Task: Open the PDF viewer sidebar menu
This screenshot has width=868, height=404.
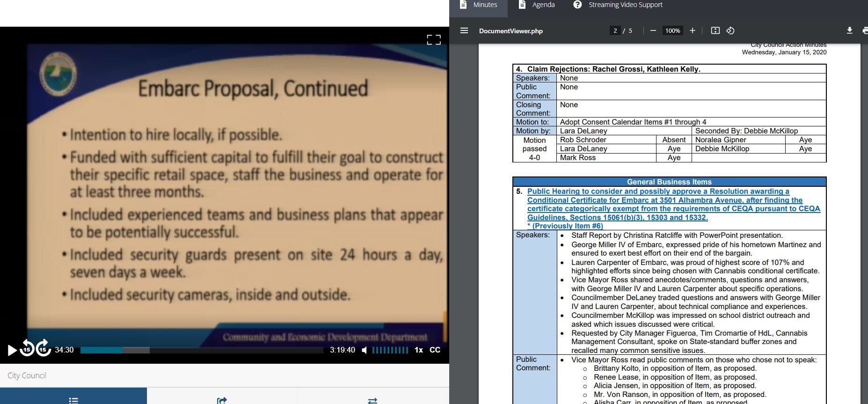Action: click(464, 30)
